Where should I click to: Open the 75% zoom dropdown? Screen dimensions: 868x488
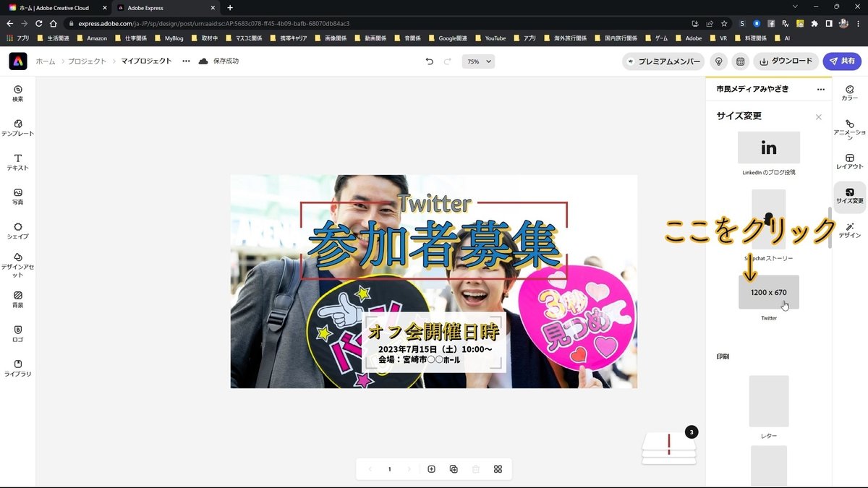(478, 61)
